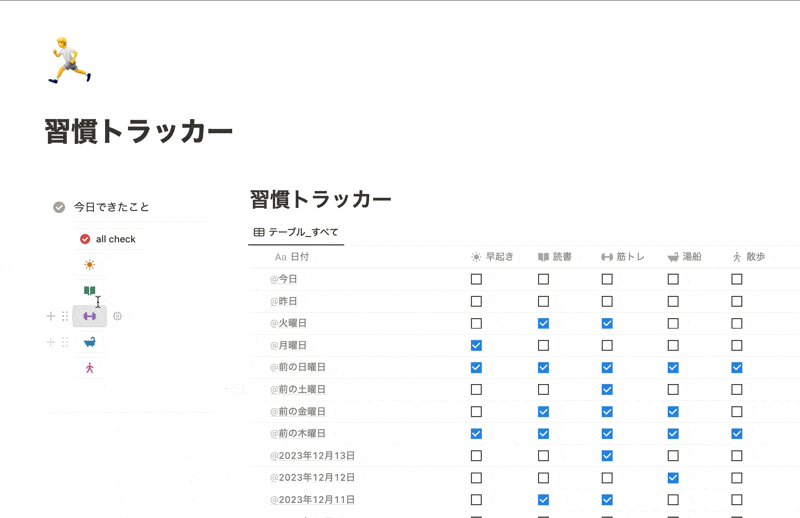The width and height of the screenshot is (800, 518).
Task: Click the all check label
Action: [116, 239]
